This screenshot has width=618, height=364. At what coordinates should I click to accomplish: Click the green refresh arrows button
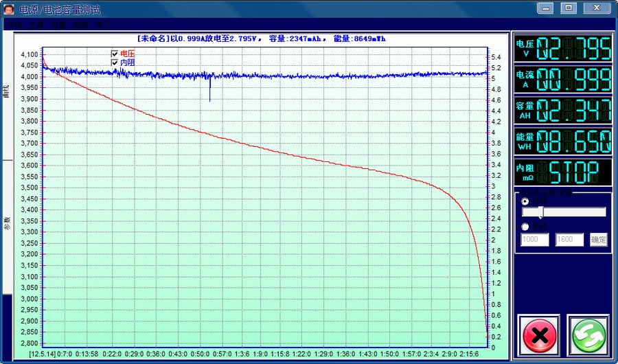coord(588,335)
